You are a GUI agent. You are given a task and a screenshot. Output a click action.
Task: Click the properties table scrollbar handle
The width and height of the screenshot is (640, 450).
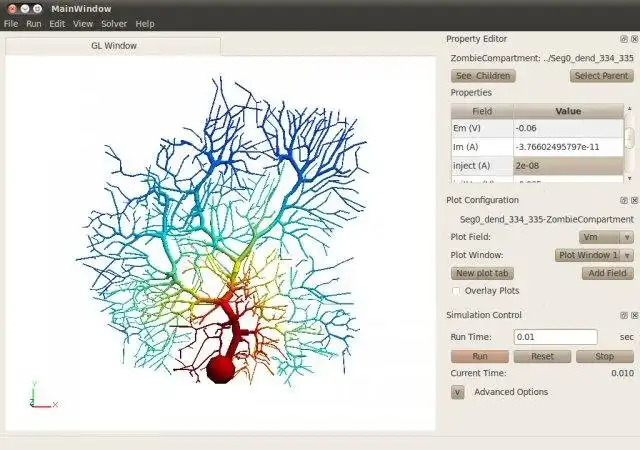click(x=629, y=137)
